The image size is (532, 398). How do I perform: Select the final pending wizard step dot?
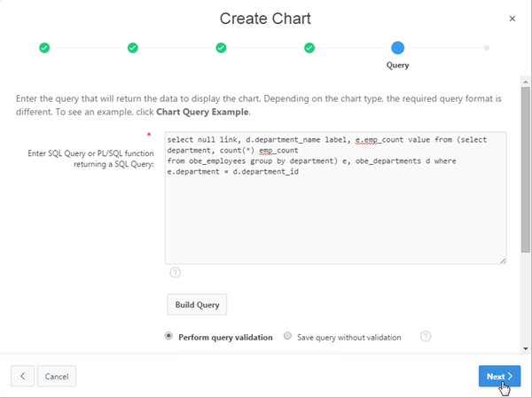point(487,48)
